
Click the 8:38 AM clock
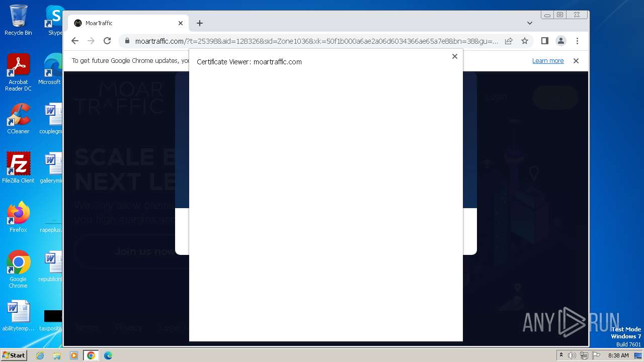click(x=618, y=355)
